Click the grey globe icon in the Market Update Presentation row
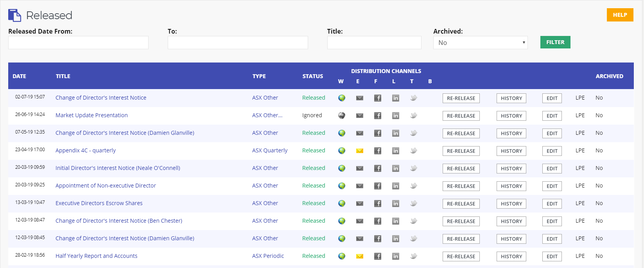Image resolution: width=644 pixels, height=268 pixels. tap(342, 116)
